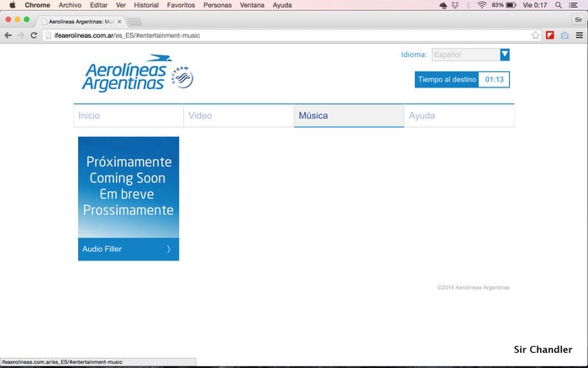This screenshot has width=588, height=368.
Task: Click the Audio Filler label bar
Action: coord(129,249)
